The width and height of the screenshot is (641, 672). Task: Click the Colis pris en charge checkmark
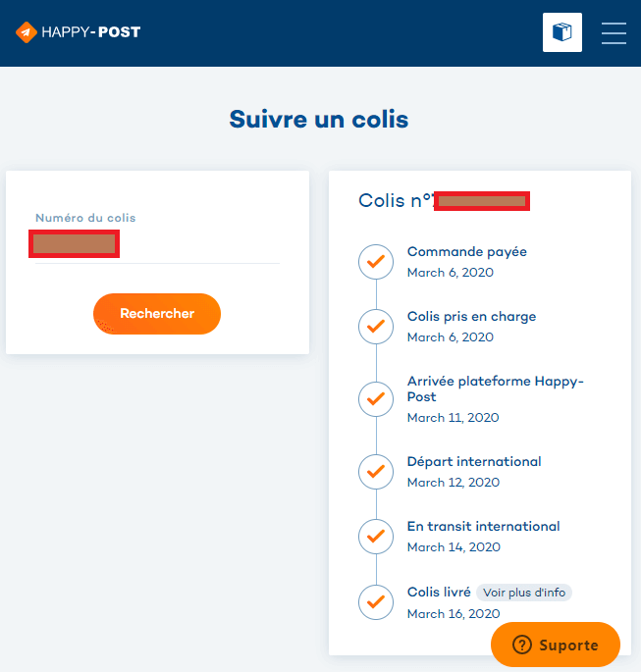(x=375, y=327)
